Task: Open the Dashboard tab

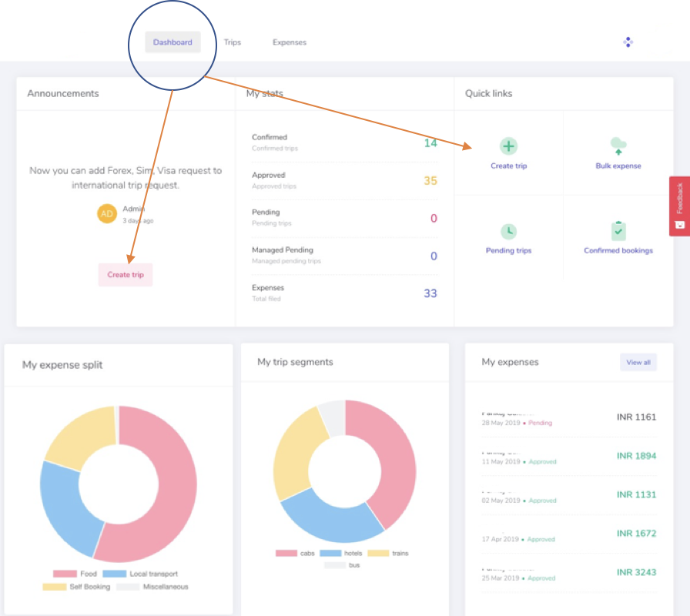Action: pyautogui.click(x=172, y=42)
